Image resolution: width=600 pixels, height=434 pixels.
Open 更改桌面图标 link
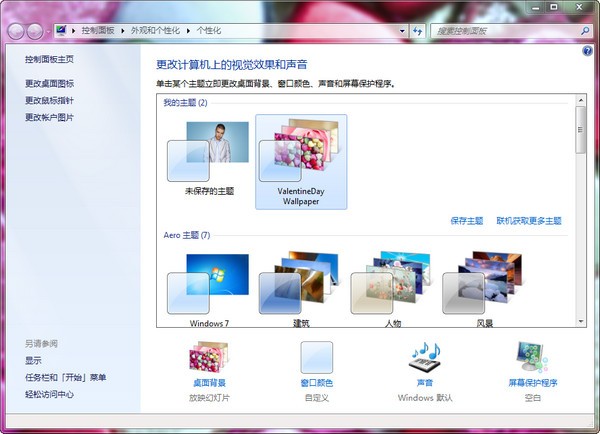[49, 83]
